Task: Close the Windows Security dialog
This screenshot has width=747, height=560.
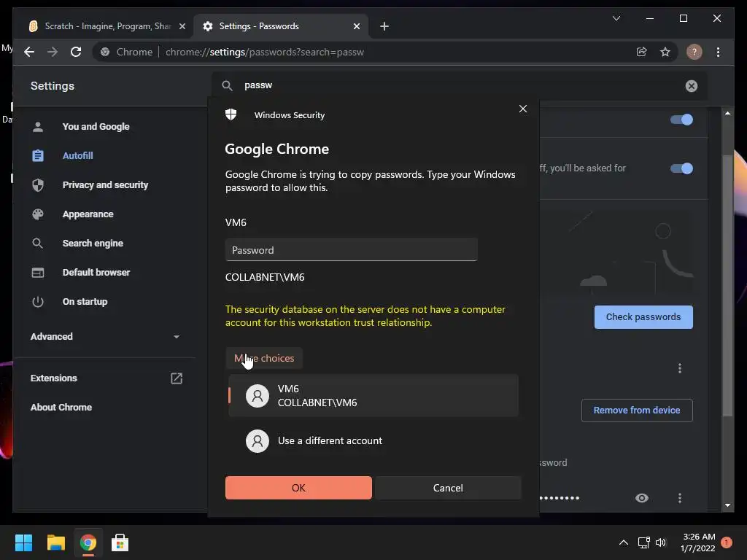Action: (x=522, y=109)
